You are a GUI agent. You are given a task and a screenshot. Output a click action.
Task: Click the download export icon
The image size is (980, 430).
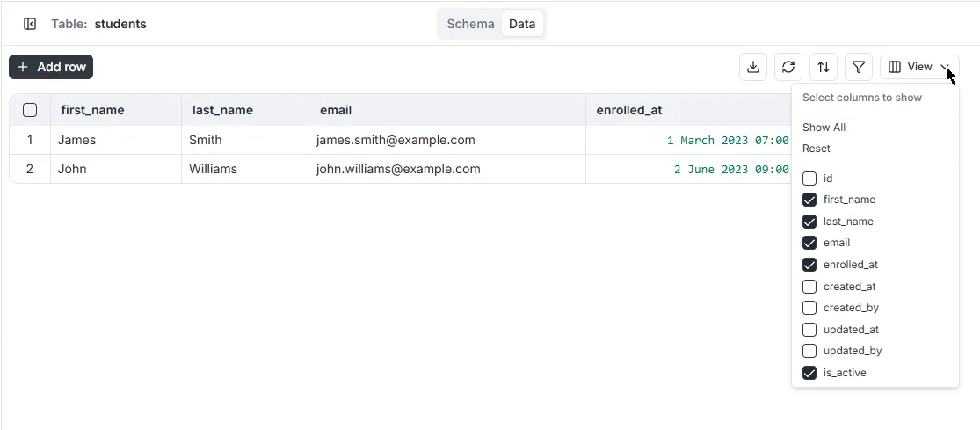point(753,67)
